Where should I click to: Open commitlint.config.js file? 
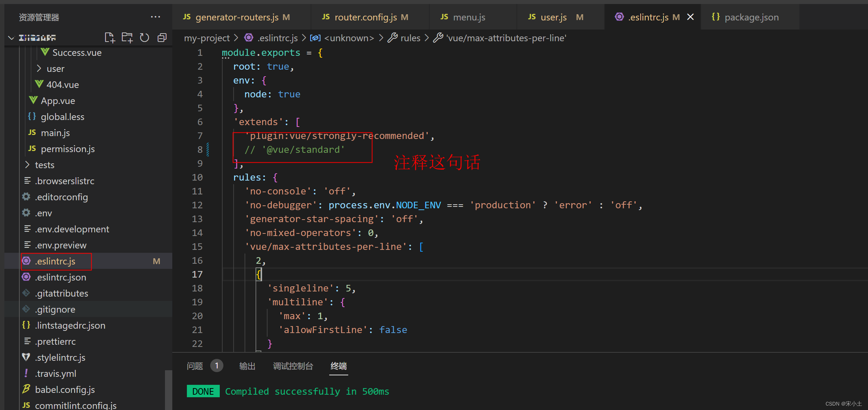(x=76, y=405)
